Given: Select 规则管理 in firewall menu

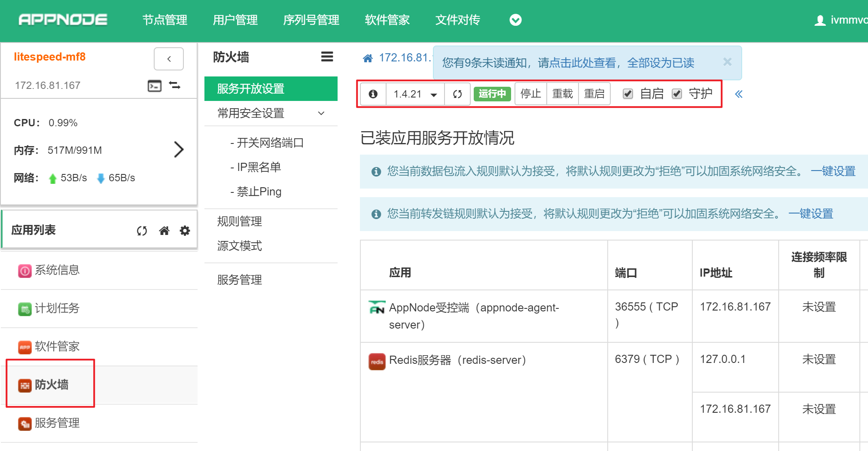Looking at the screenshot, I should [240, 221].
